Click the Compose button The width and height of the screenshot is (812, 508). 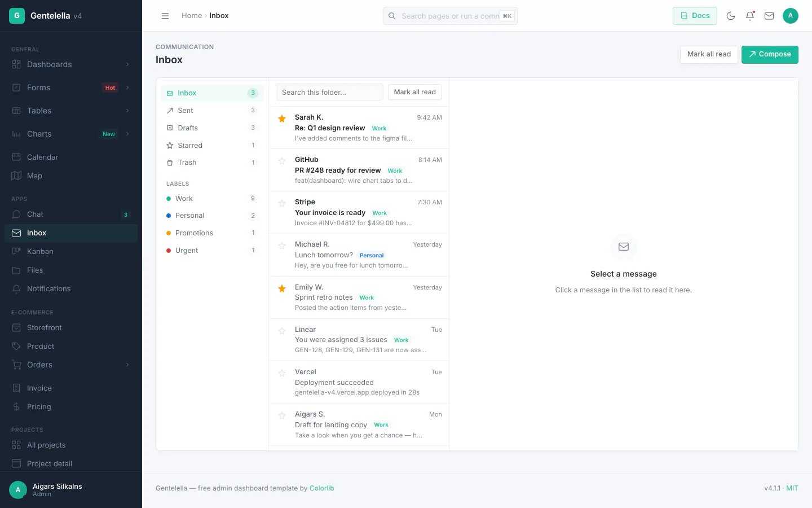point(770,54)
